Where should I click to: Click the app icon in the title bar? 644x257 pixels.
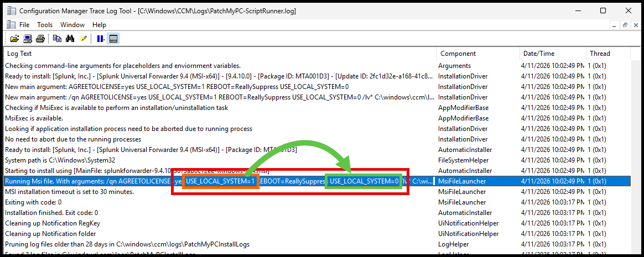pos(11,11)
